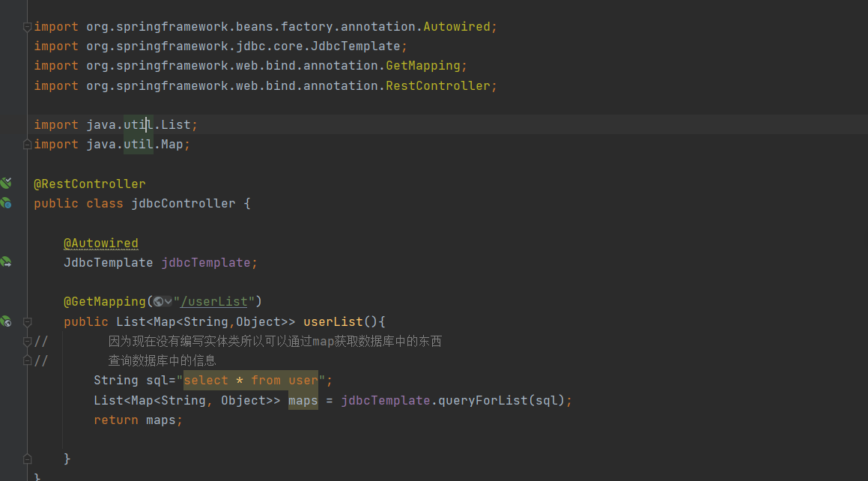This screenshot has width=868, height=481.
Task: Click the userList method name
Action: (x=333, y=321)
